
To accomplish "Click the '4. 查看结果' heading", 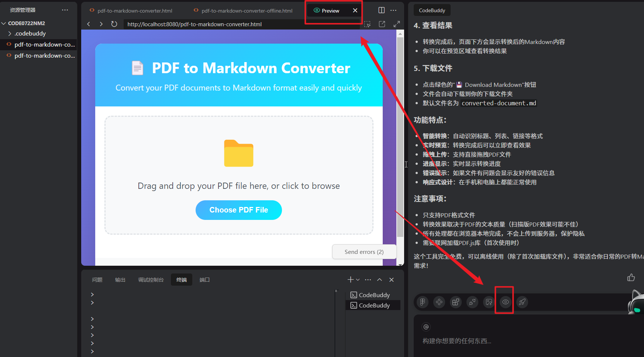I will point(433,25).
